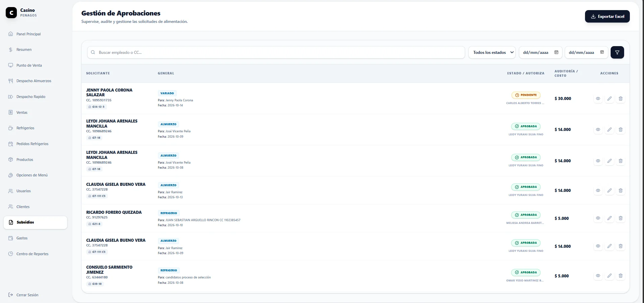Delete the 2026-10-09 Claudia Gisela Bueno request
The image size is (644, 303).
point(620,246)
